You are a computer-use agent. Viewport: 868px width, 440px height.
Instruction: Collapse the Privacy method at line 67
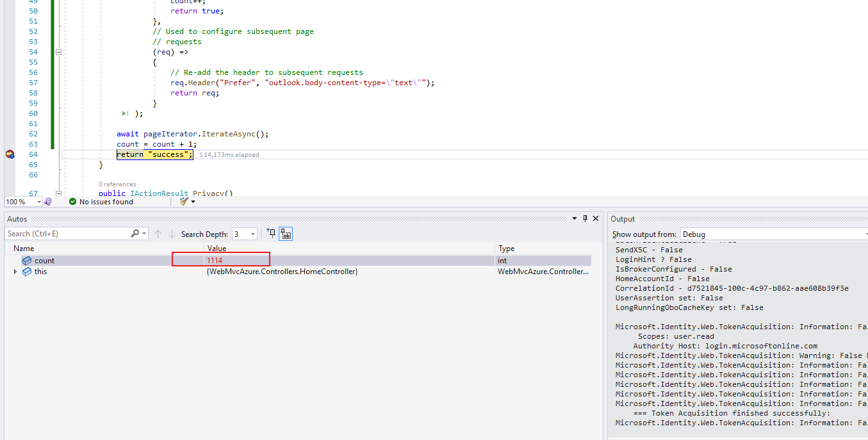58,193
